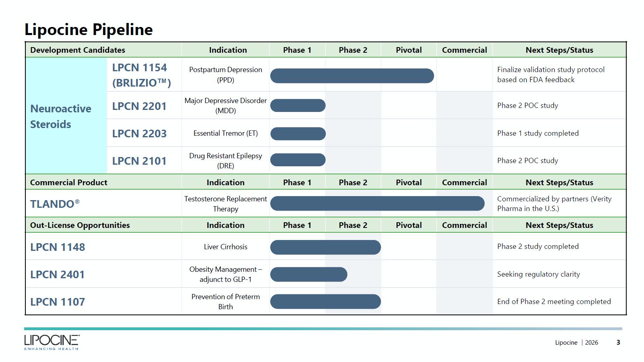
Task: Select the "Phase 2 study completed" status
Action: coord(538,246)
